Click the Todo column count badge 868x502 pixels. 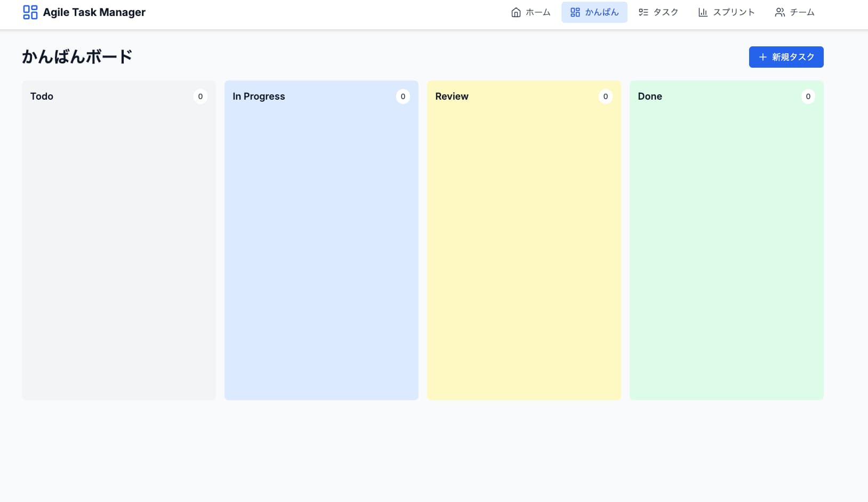(x=200, y=96)
